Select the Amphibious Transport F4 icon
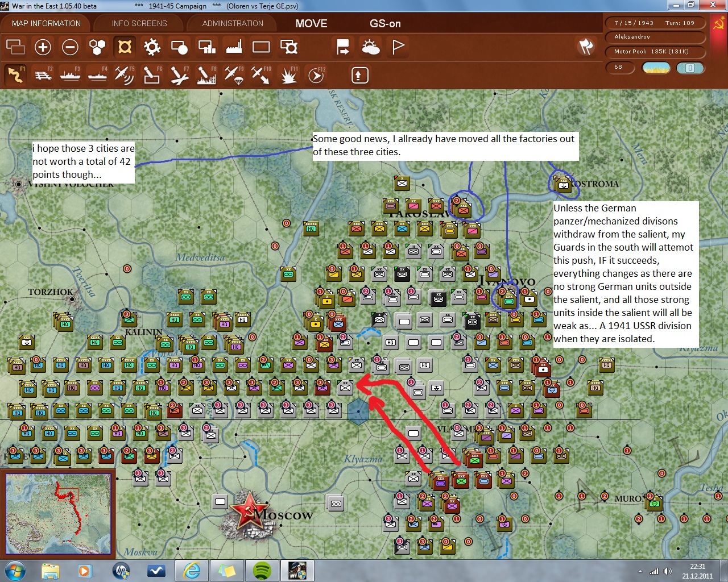Viewport: 728px width, 582px height. [97, 74]
